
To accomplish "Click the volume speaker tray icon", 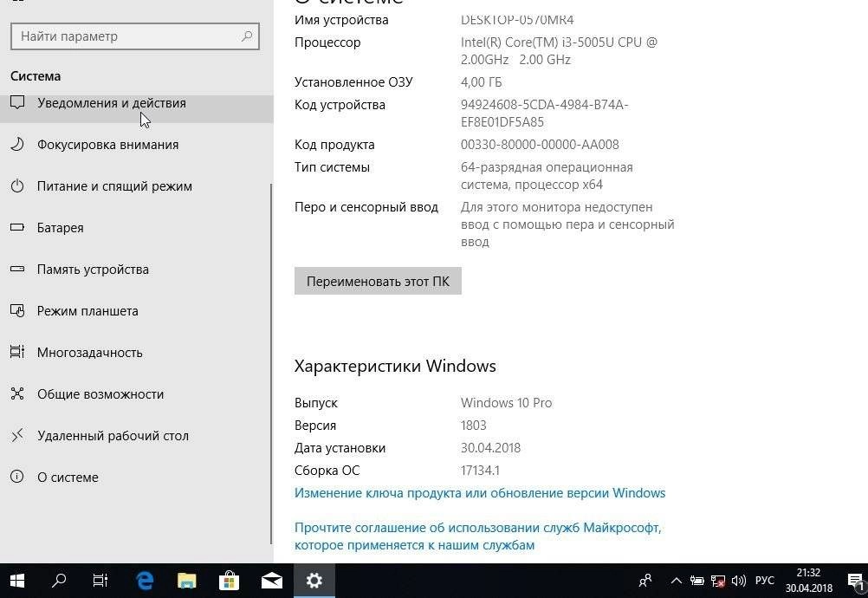I will tap(738, 581).
